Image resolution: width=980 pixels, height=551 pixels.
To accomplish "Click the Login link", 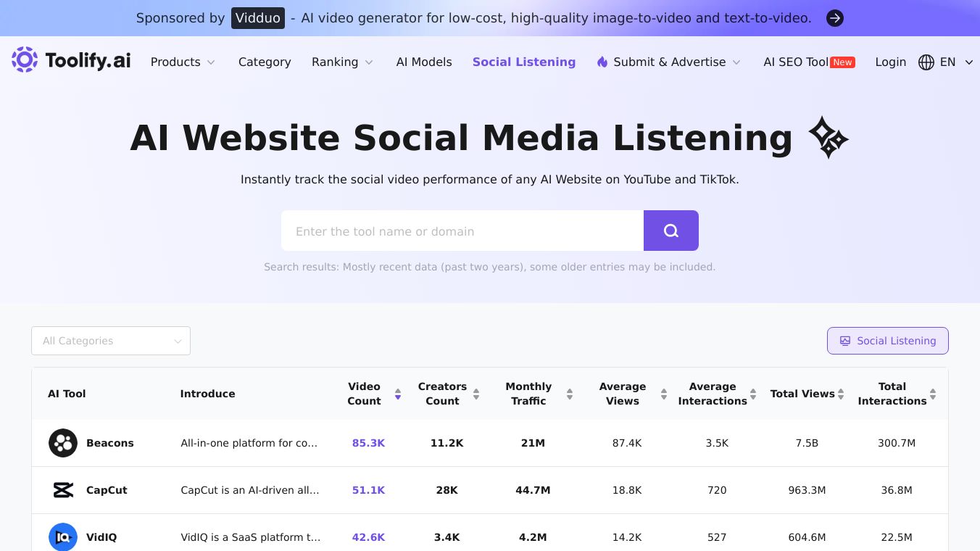I will tap(890, 62).
